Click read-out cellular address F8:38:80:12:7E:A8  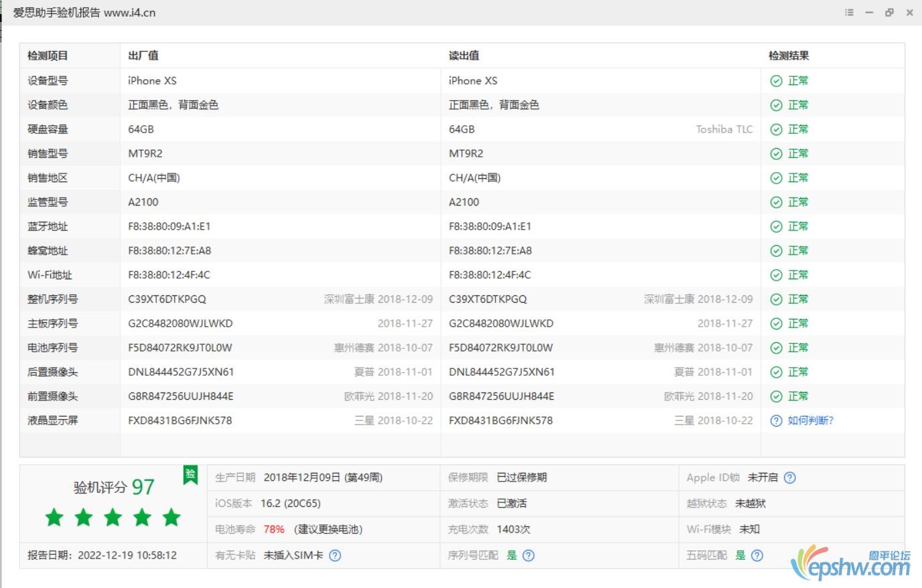coord(490,251)
